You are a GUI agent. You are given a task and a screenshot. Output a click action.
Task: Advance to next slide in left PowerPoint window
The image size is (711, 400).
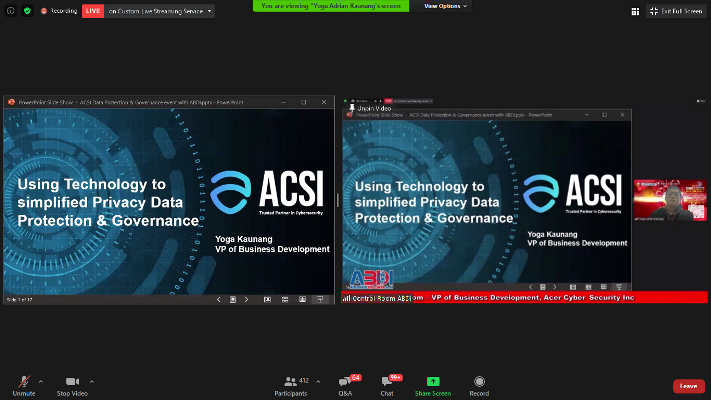point(247,299)
